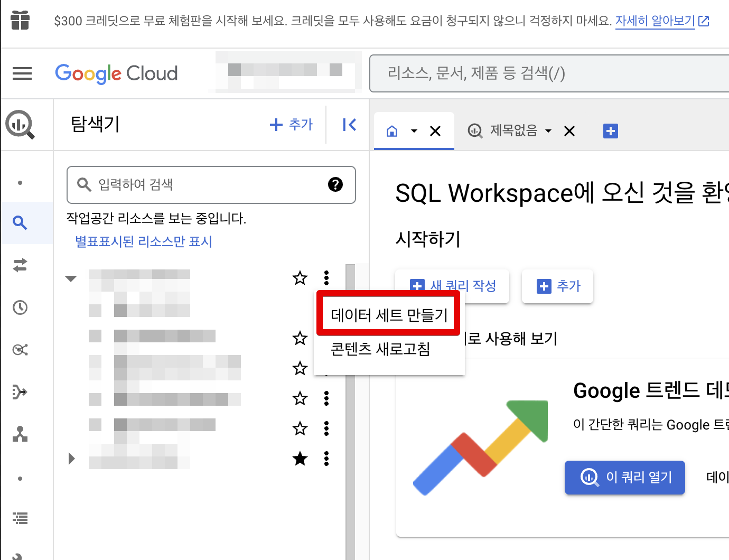This screenshot has width=729, height=560.
Task: Open the home tab dropdown arrow
Action: (x=414, y=131)
